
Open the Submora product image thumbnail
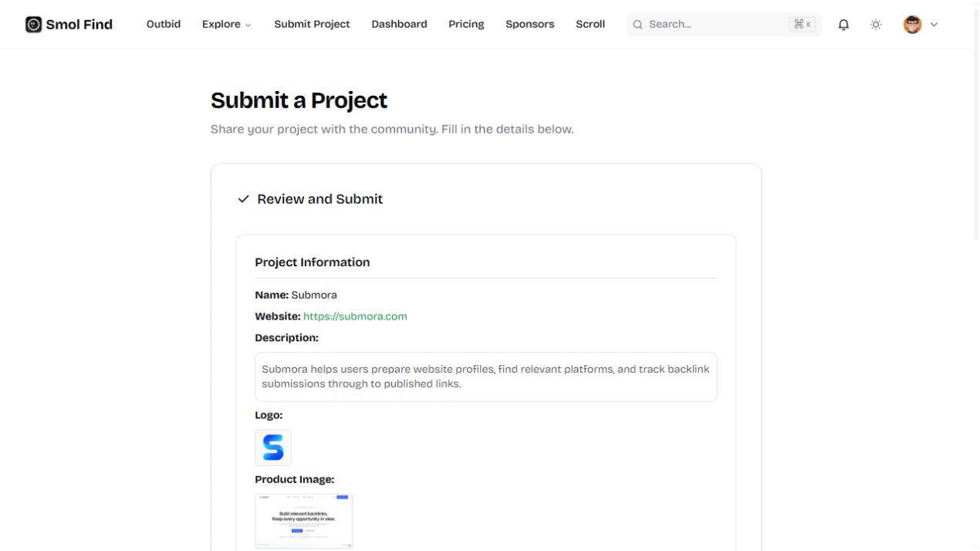(304, 521)
